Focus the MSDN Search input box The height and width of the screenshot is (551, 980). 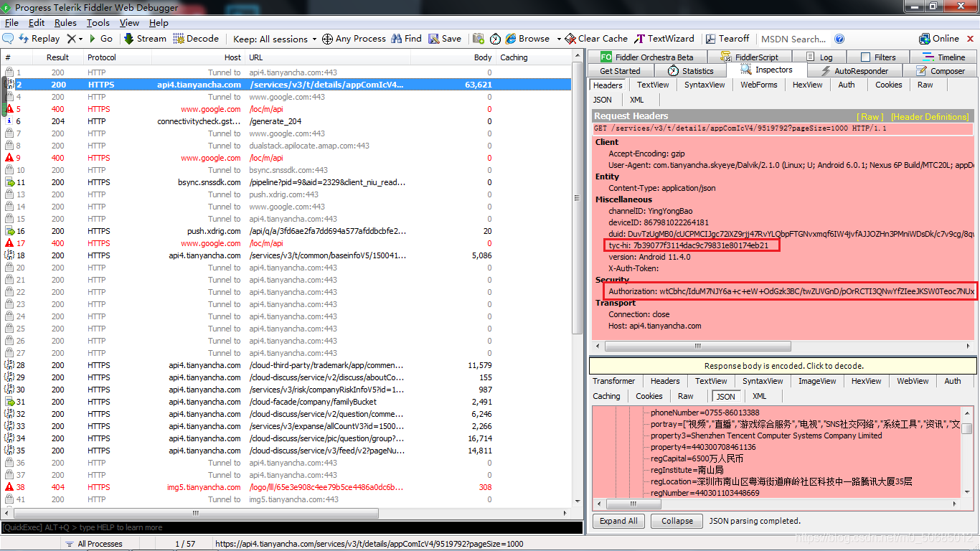tap(793, 39)
